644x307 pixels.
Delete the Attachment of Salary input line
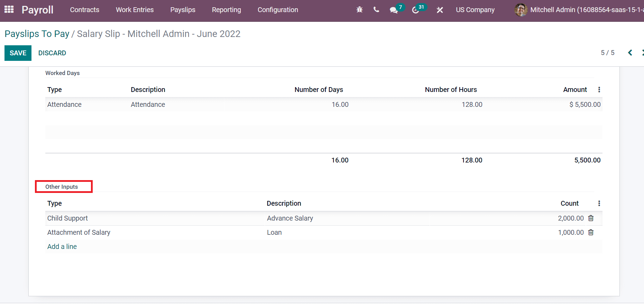pos(591,232)
